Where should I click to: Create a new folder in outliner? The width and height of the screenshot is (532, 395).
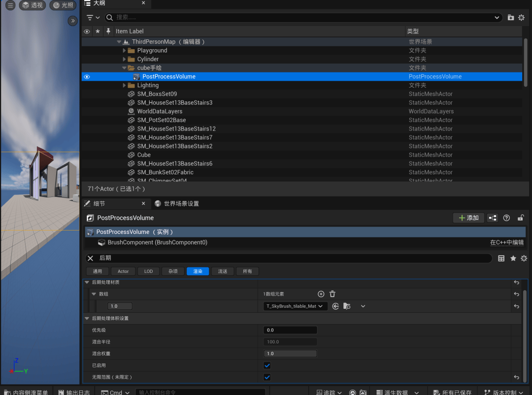(x=511, y=17)
